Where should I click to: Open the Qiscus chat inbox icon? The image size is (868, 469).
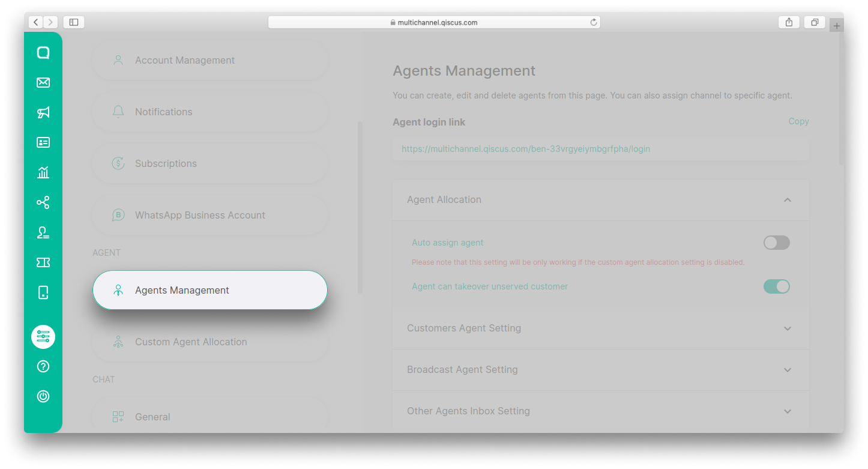pos(43,53)
